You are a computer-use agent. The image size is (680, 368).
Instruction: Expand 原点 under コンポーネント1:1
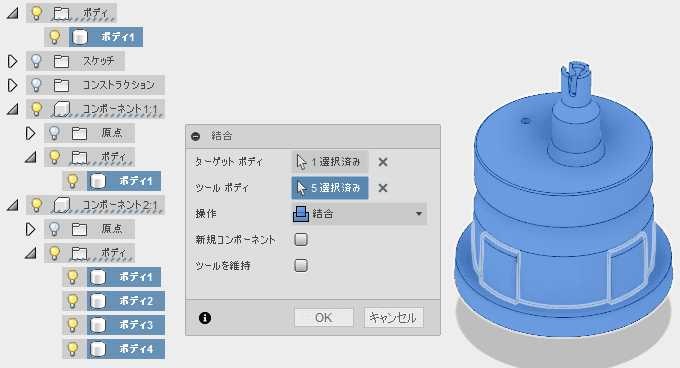30,133
